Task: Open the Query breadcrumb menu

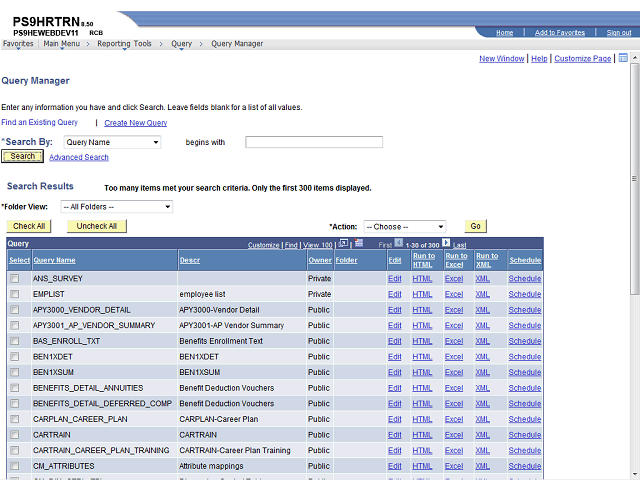Action: pyautogui.click(x=181, y=44)
